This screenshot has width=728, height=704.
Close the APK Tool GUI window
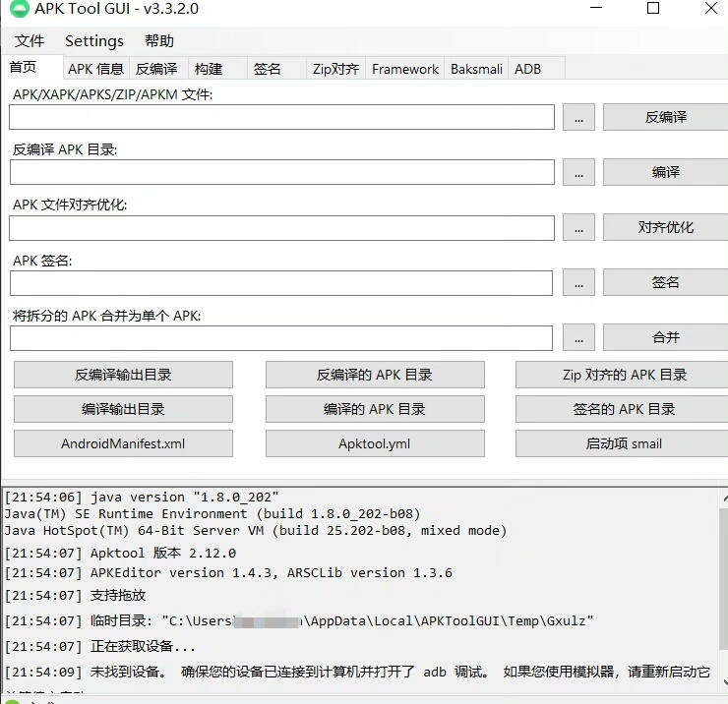pyautogui.click(x=711, y=8)
